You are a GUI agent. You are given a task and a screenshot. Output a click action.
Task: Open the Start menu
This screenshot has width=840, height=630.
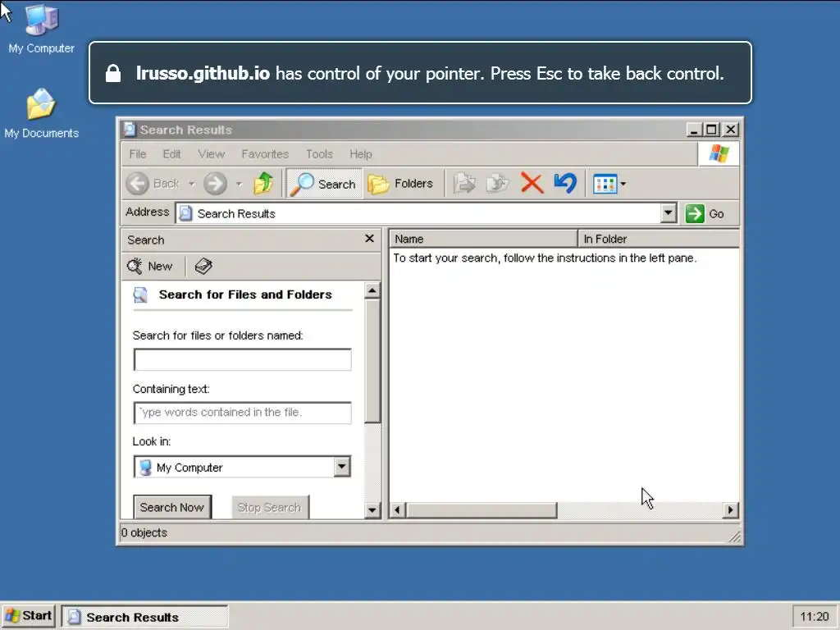pos(29,616)
